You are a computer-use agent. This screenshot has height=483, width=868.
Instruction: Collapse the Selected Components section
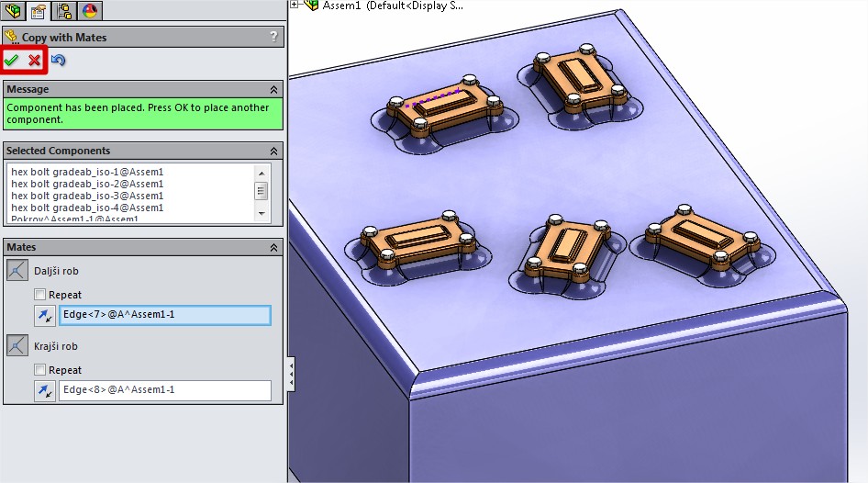click(273, 151)
